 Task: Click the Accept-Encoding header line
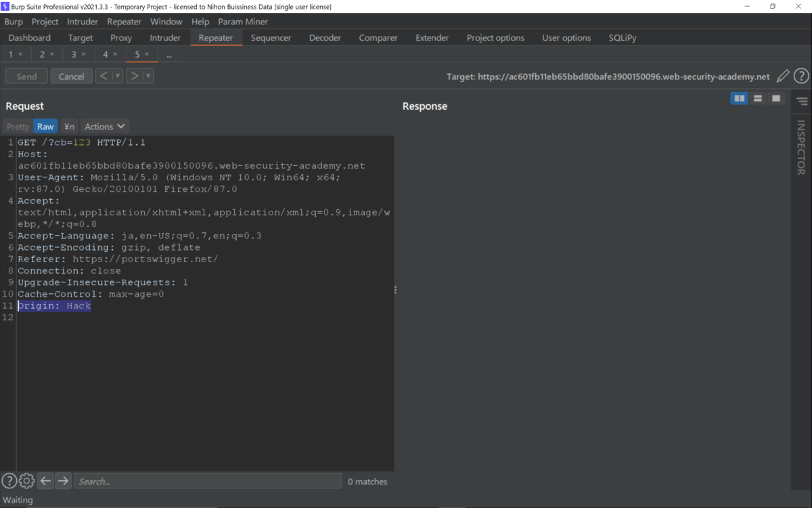[109, 247]
